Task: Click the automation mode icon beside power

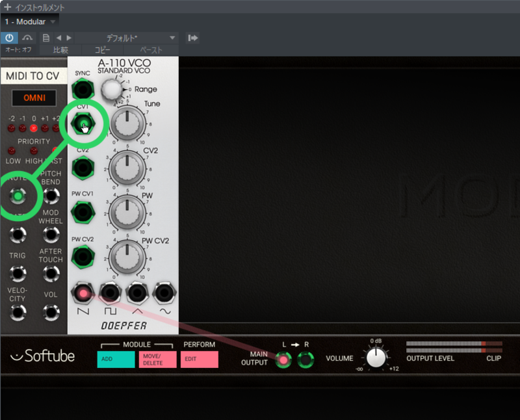Action: click(27, 38)
